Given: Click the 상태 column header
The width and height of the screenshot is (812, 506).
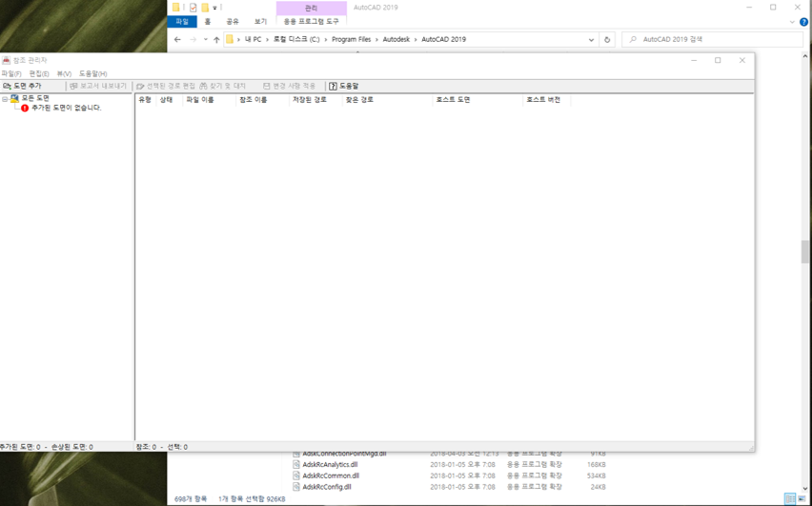Looking at the screenshot, I should pyautogui.click(x=170, y=100).
